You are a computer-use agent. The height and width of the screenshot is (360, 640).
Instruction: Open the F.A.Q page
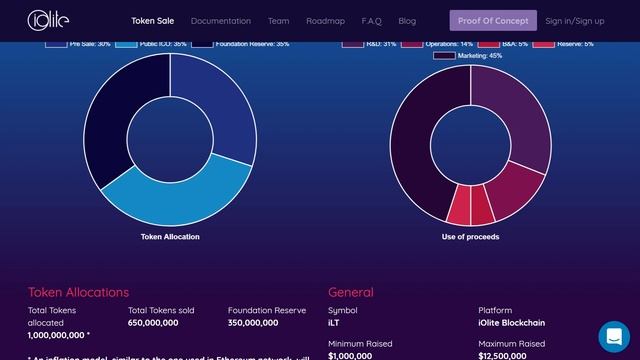371,21
